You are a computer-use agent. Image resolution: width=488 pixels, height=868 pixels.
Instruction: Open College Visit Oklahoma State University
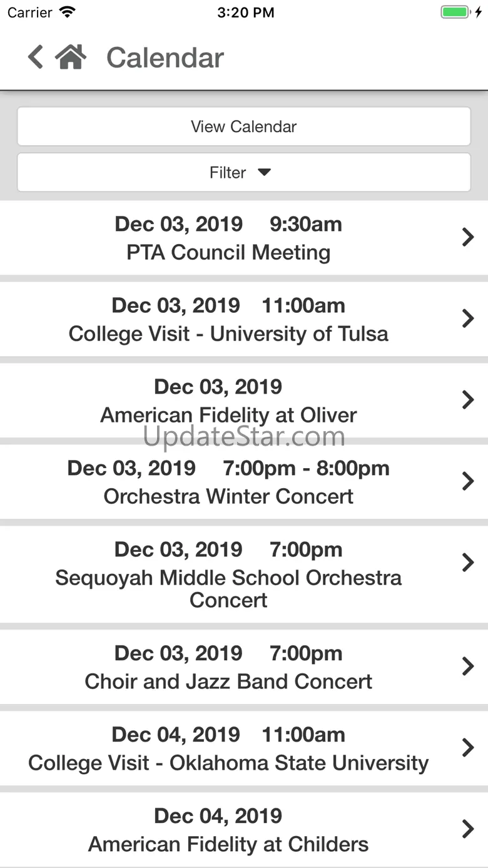pos(244,748)
